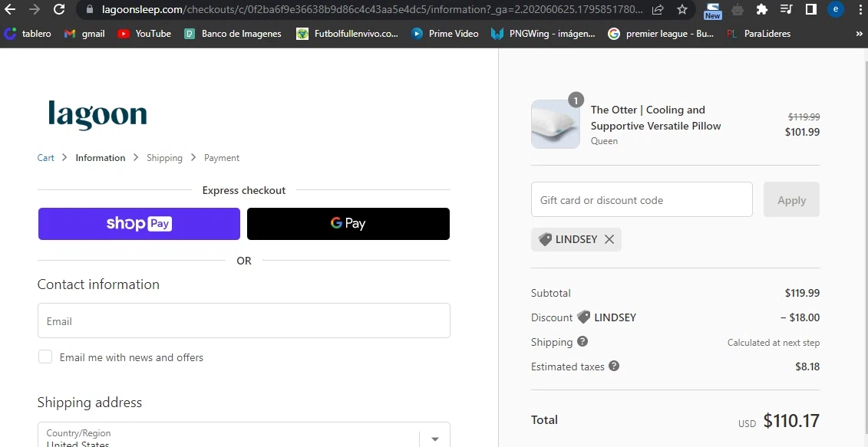Click the 'Contact information' heading
868x447 pixels.
pos(98,284)
